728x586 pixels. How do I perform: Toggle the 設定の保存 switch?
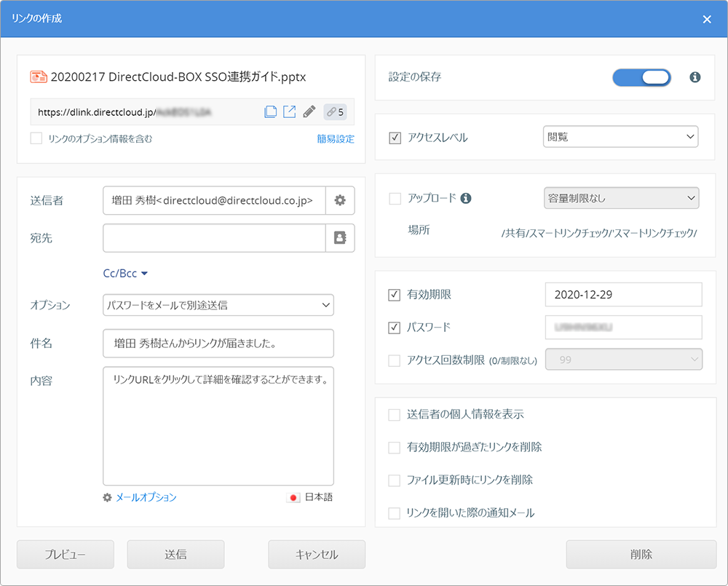(x=641, y=77)
